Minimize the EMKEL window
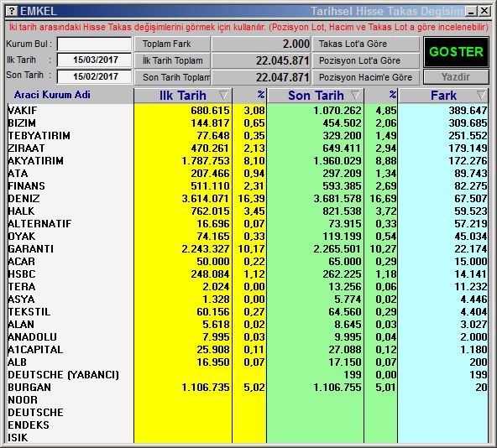Viewport: 497px width, 448px height. [x=471, y=12]
